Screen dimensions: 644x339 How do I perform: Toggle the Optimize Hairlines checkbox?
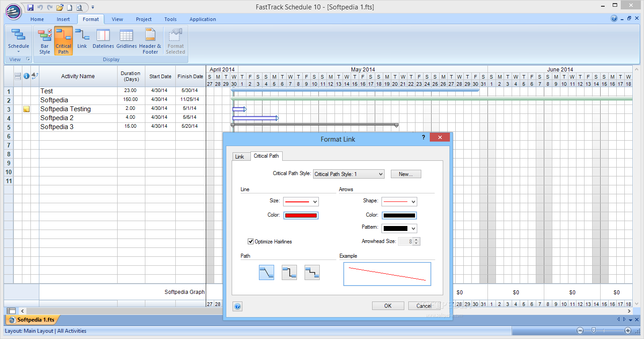click(251, 242)
